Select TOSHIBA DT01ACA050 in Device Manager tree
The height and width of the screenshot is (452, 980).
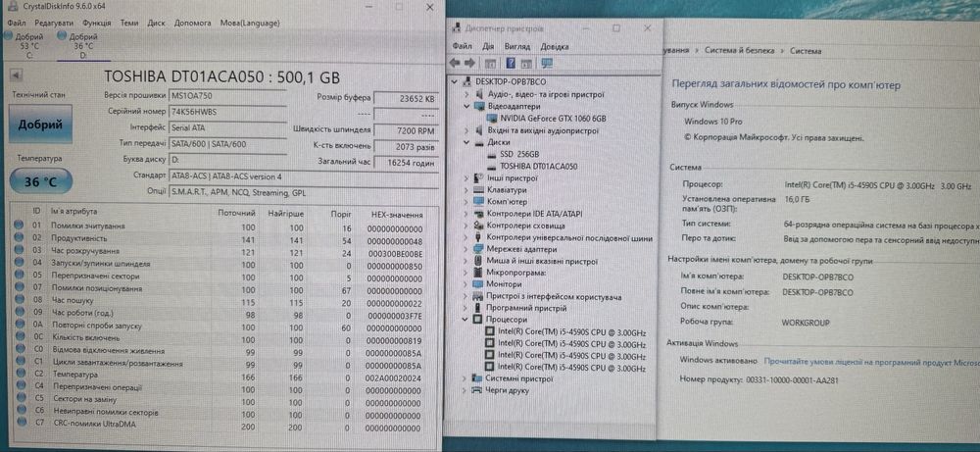point(538,167)
